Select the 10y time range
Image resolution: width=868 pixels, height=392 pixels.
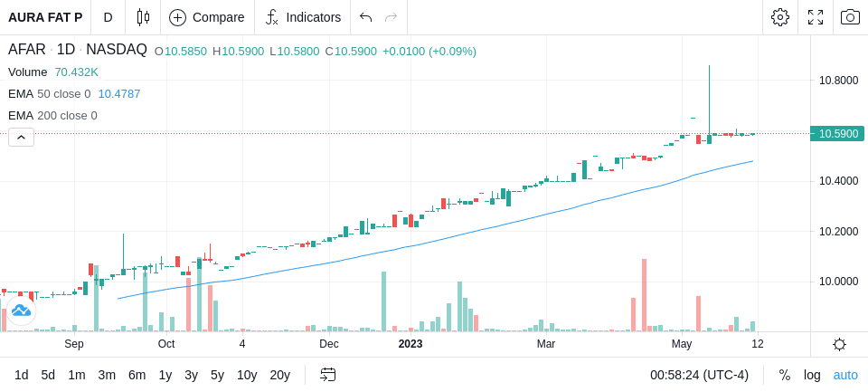click(246, 376)
